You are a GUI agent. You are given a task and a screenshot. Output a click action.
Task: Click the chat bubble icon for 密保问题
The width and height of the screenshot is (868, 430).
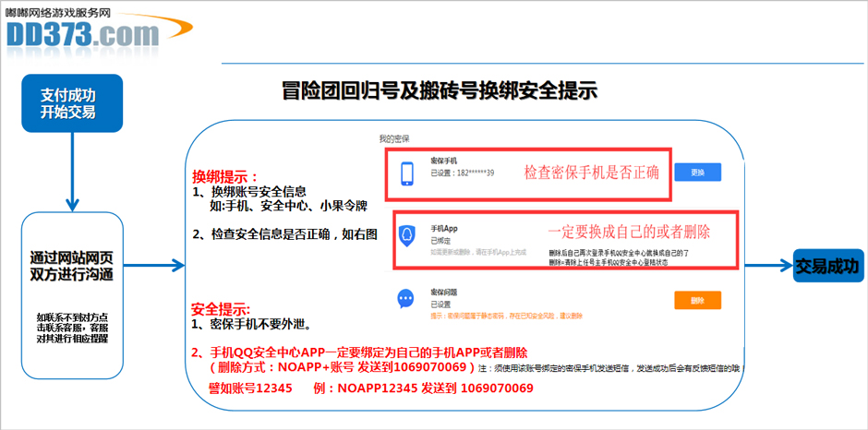(405, 299)
